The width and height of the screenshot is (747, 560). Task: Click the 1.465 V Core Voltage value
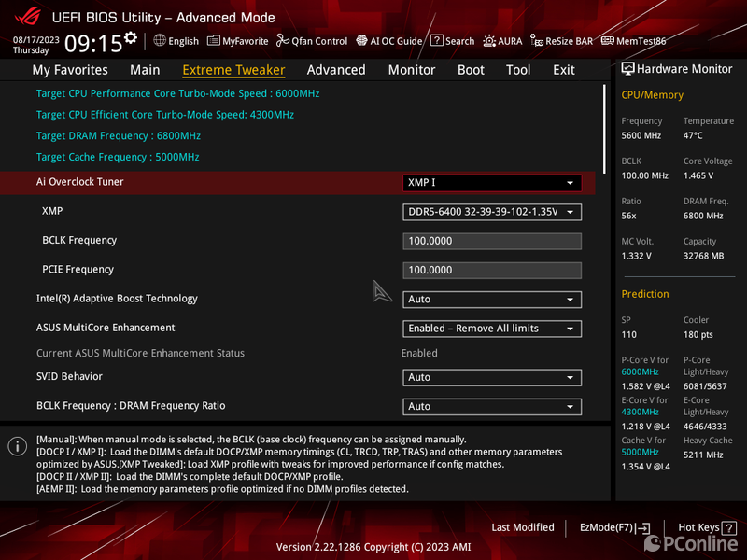click(698, 175)
